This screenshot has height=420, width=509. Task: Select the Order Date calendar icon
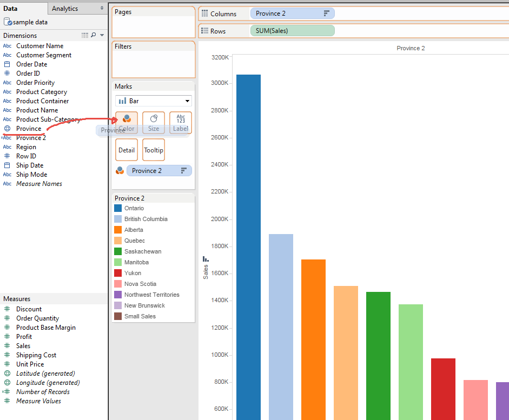(x=7, y=64)
